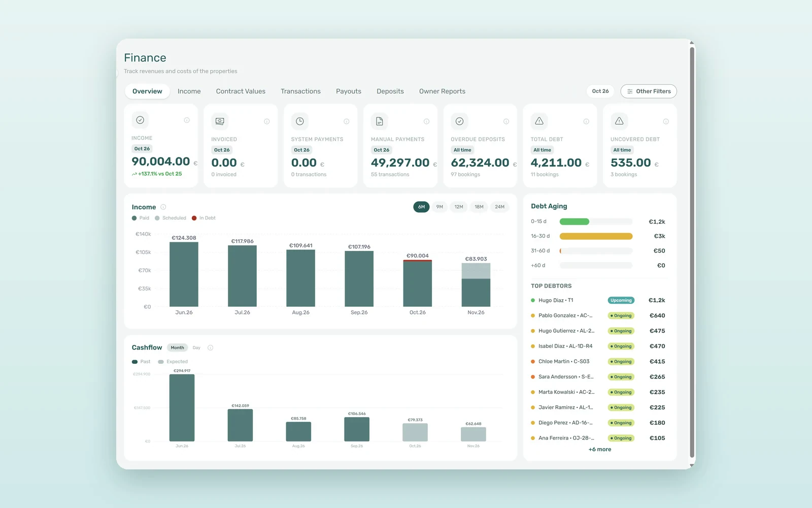Click the Uncovered Debt warning icon
Image resolution: width=812 pixels, height=508 pixels.
[619, 121]
